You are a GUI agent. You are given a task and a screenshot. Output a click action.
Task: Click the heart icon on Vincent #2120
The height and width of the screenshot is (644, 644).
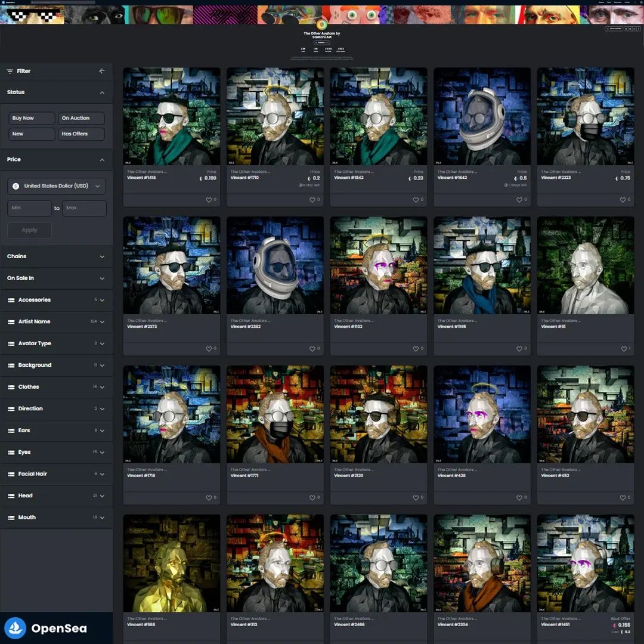(x=416, y=498)
